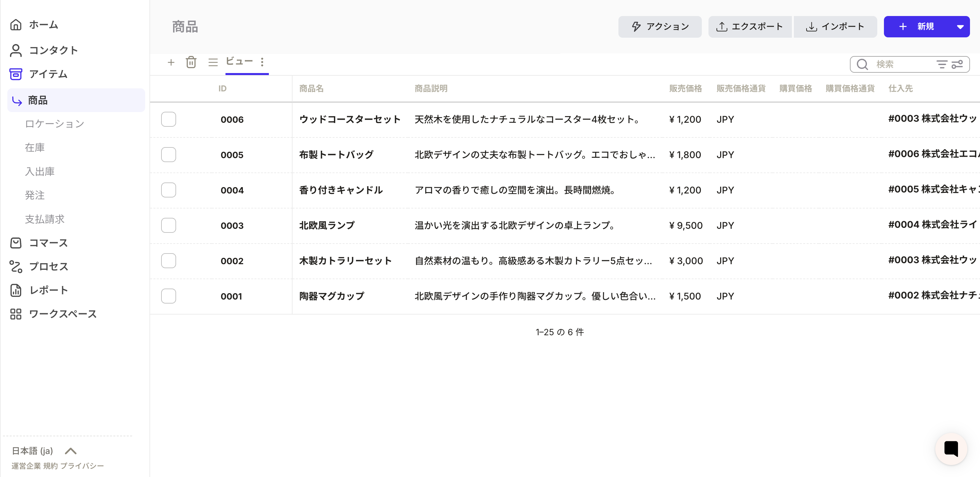Click the エクスポート button
The width and height of the screenshot is (980, 477).
coord(750,27)
